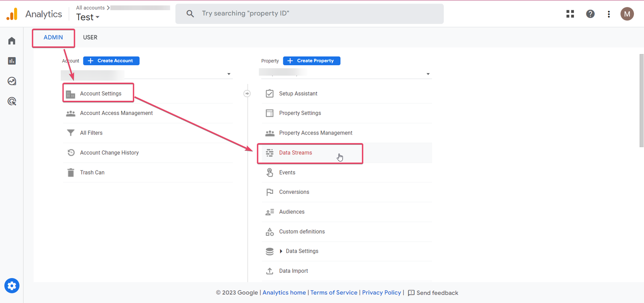Open the Help question mark icon

(590, 14)
